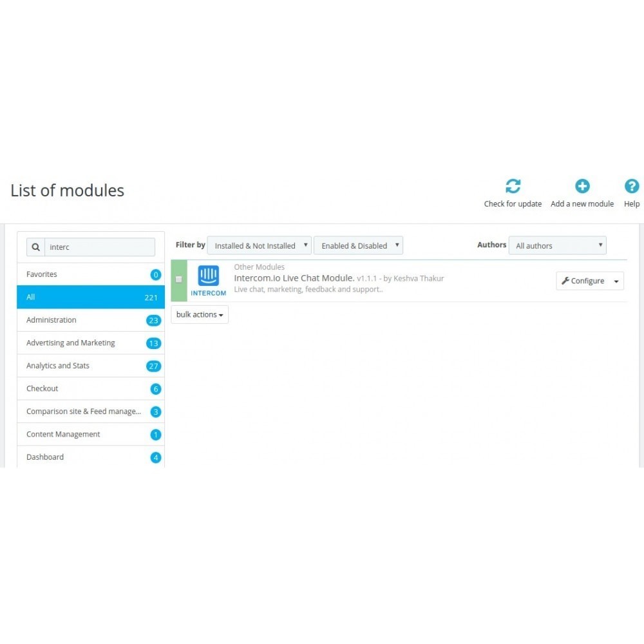Expand the arrow next to Configure
644x644 pixels.
pos(616,281)
